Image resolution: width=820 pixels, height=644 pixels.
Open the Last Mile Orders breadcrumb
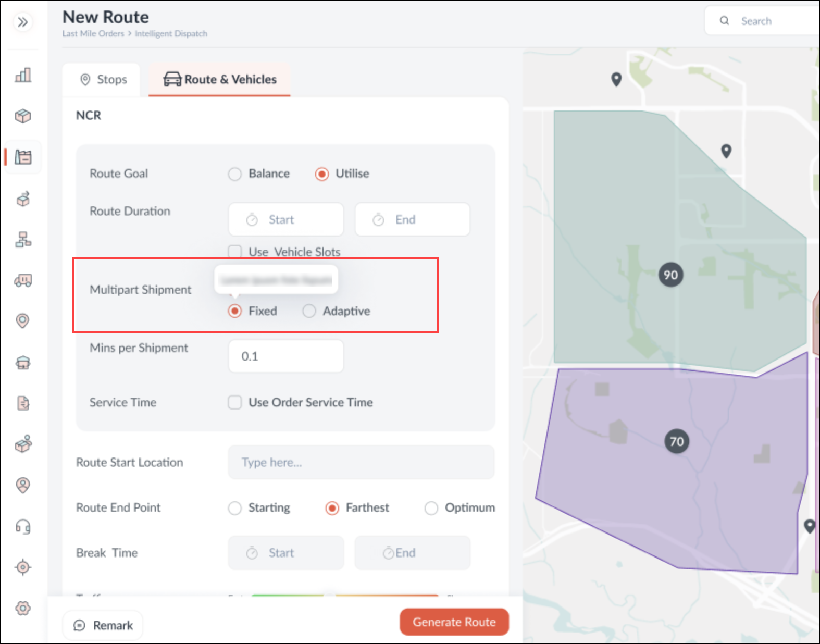[x=93, y=33]
